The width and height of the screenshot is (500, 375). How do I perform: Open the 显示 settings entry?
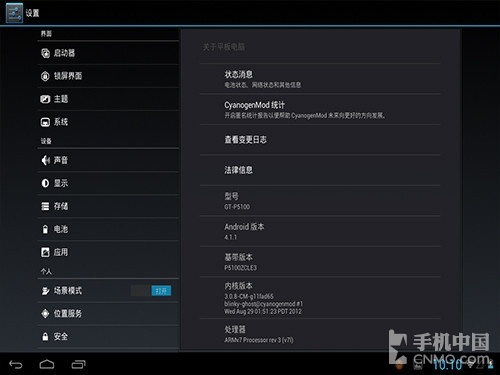108,183
